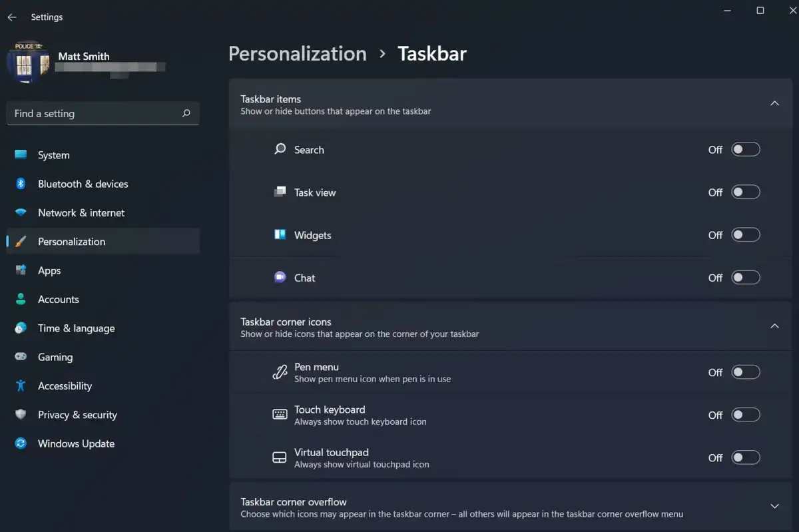Screen dimensions: 799x532
Task: Click the Pen menu icon
Action: (280, 372)
